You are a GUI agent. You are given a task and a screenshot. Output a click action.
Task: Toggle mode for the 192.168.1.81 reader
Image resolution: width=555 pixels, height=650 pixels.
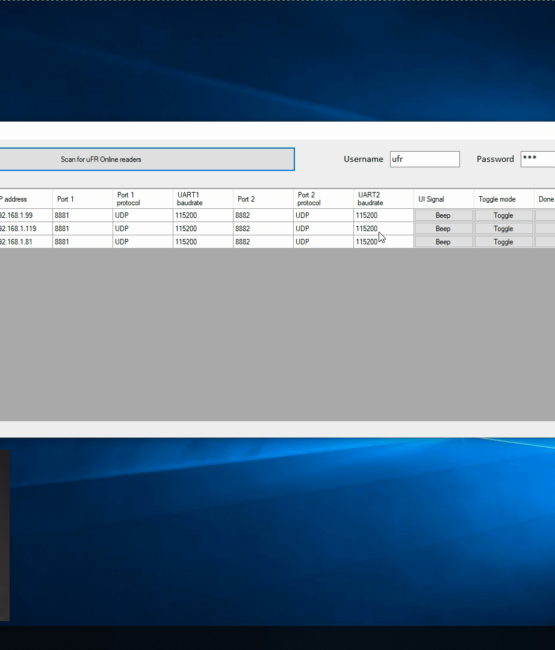[503, 242]
